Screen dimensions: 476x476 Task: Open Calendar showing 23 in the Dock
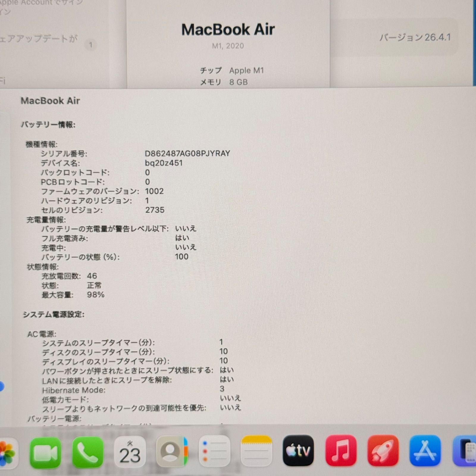tap(130, 452)
